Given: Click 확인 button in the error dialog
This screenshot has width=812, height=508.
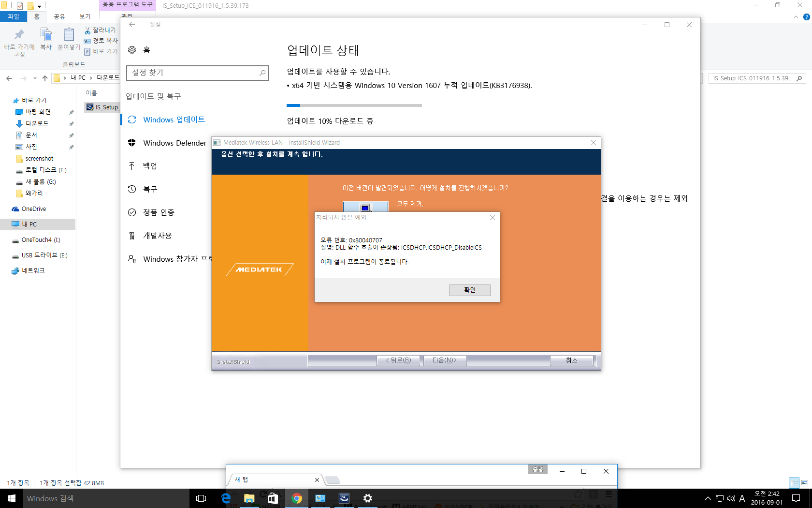Looking at the screenshot, I should (x=469, y=290).
